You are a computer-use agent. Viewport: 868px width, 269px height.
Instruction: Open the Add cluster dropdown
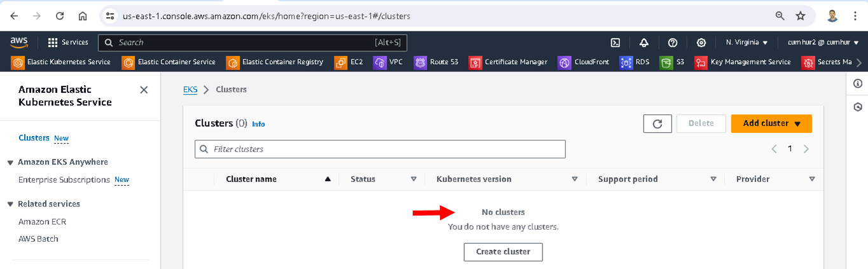[771, 123]
